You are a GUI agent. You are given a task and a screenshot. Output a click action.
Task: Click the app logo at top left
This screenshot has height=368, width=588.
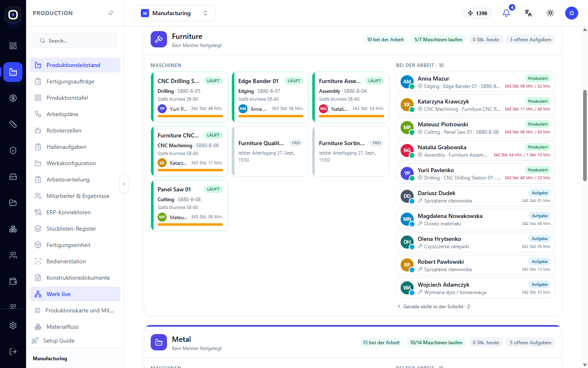(x=13, y=15)
